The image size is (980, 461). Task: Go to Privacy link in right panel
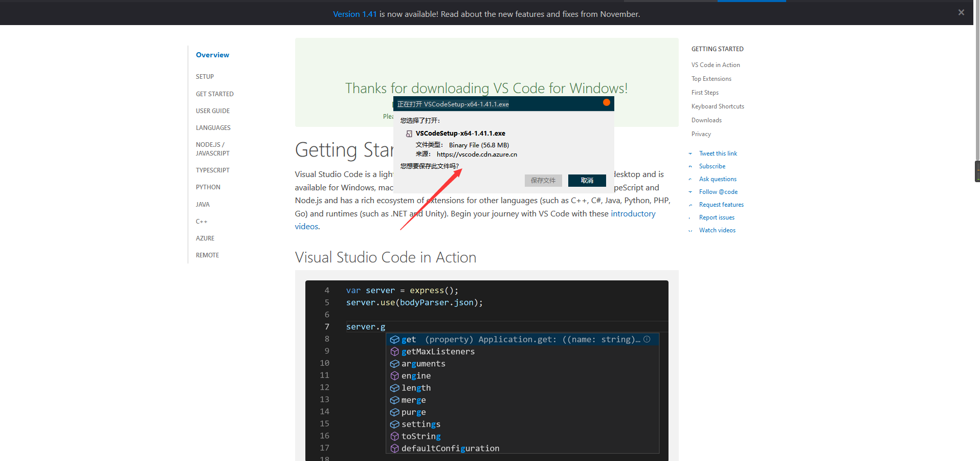701,134
